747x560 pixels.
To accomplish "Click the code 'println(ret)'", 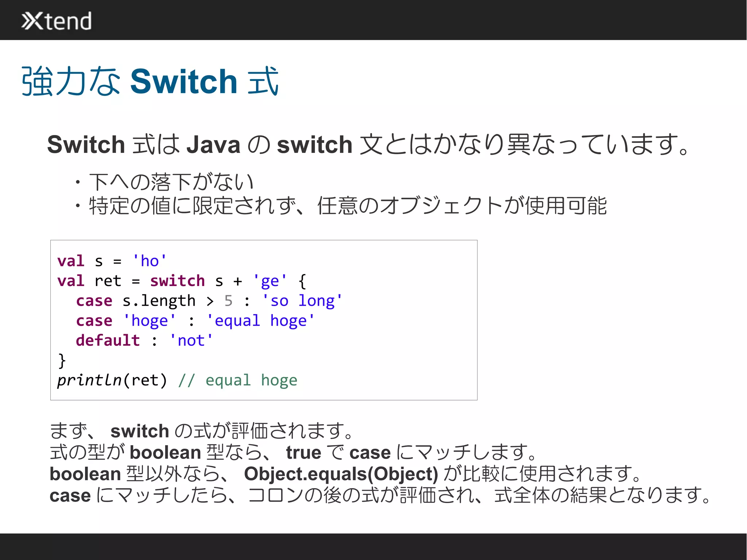I will click(112, 381).
